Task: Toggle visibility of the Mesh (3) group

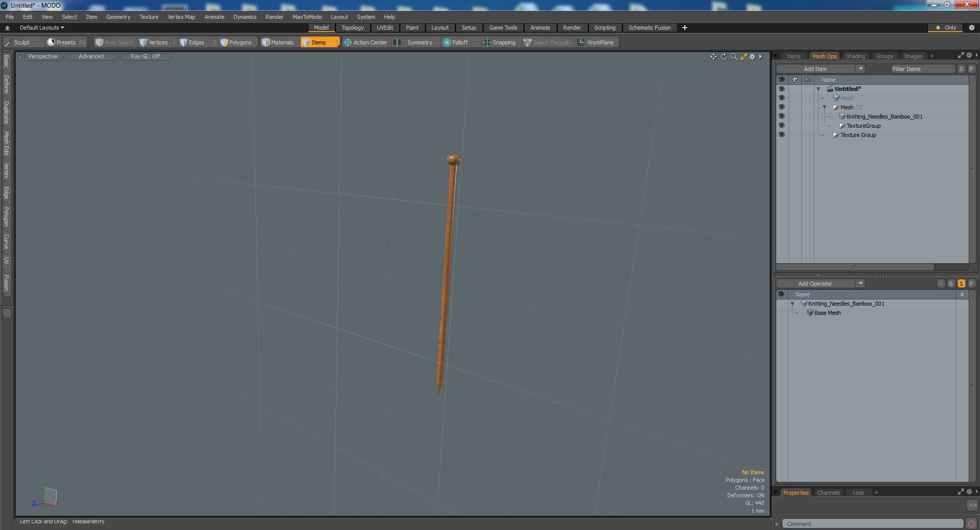Action: (x=781, y=107)
